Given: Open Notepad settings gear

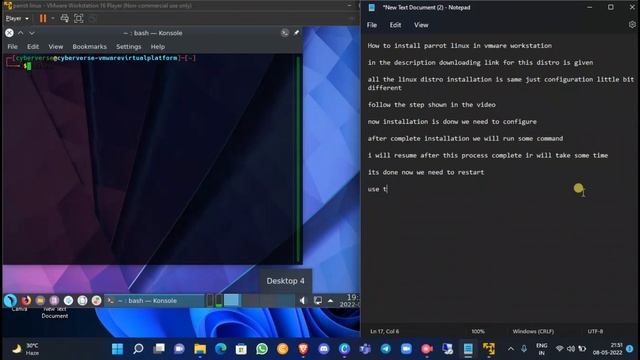Looking at the screenshot, I should 632,24.
